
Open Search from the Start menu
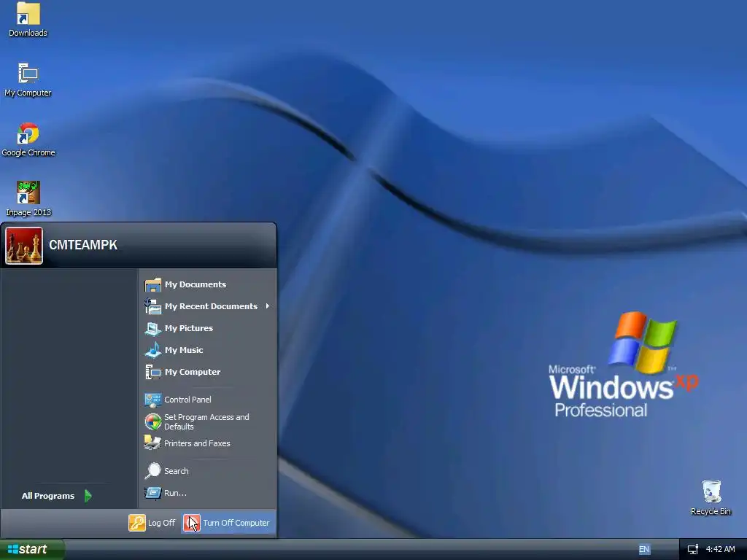click(x=208, y=471)
